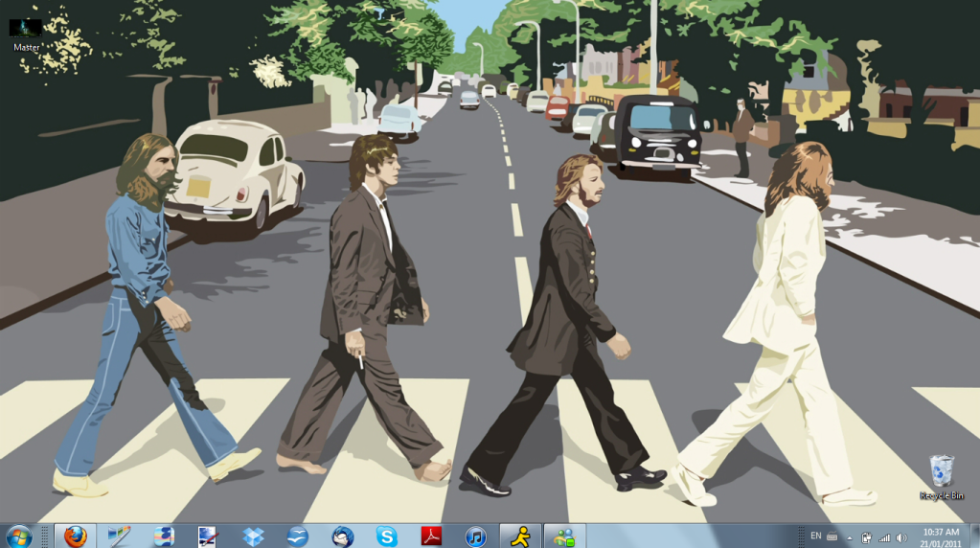
Task: Expand the hidden system tray icons
Action: [849, 537]
